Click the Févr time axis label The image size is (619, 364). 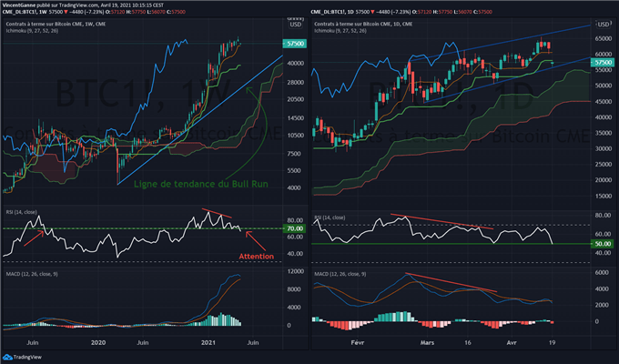pyautogui.click(x=357, y=342)
